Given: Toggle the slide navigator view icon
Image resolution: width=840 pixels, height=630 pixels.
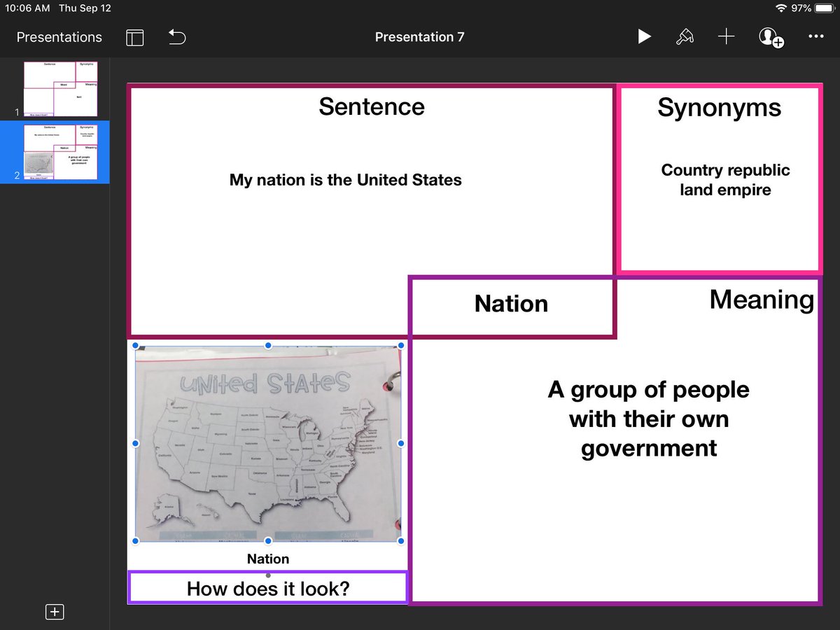Looking at the screenshot, I should [135, 37].
